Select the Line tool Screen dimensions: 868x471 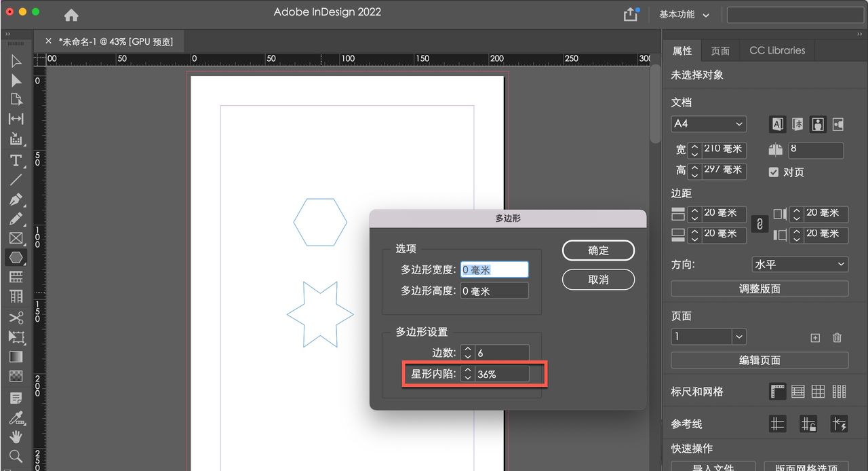[x=16, y=180]
